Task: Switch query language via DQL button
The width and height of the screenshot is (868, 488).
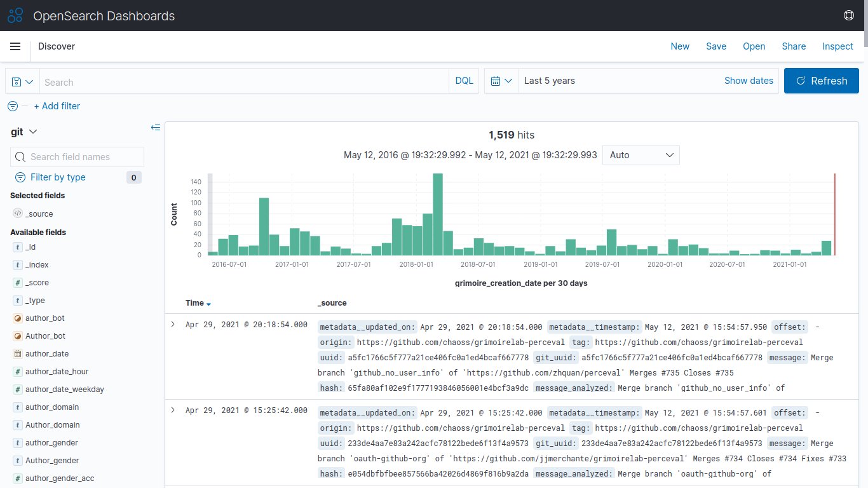Action: pyautogui.click(x=465, y=81)
